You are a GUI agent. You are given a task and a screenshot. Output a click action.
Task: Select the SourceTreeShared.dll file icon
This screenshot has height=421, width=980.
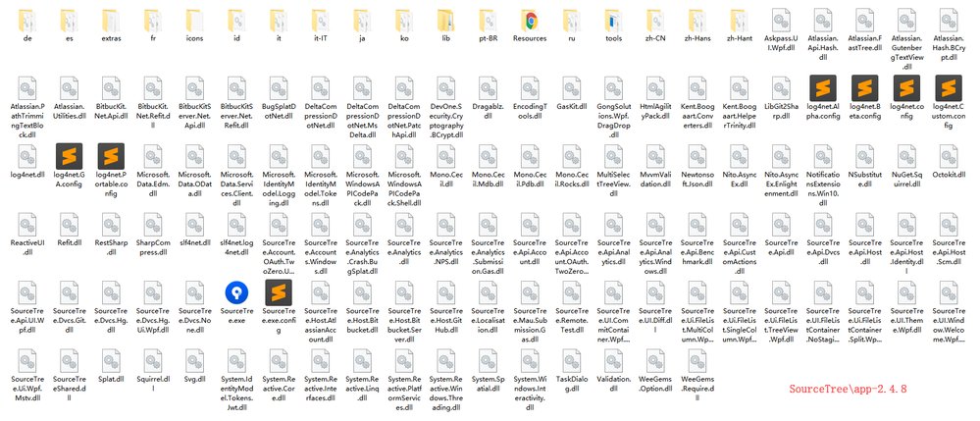[x=70, y=361]
